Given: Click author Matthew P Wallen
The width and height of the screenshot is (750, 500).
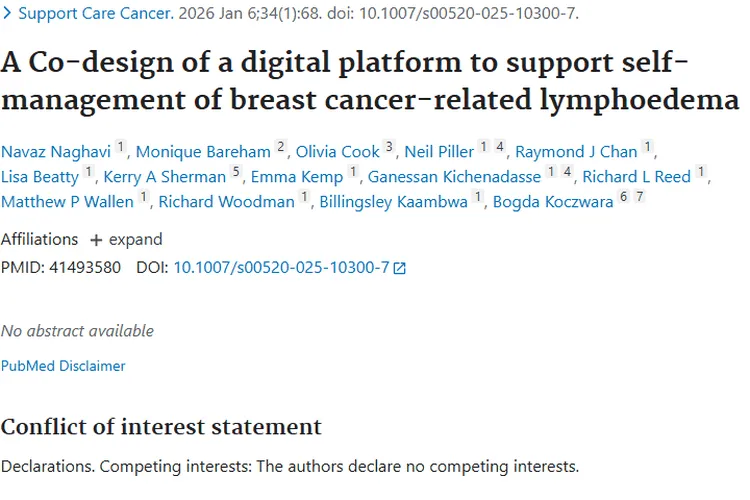Looking at the screenshot, I should [x=67, y=201].
